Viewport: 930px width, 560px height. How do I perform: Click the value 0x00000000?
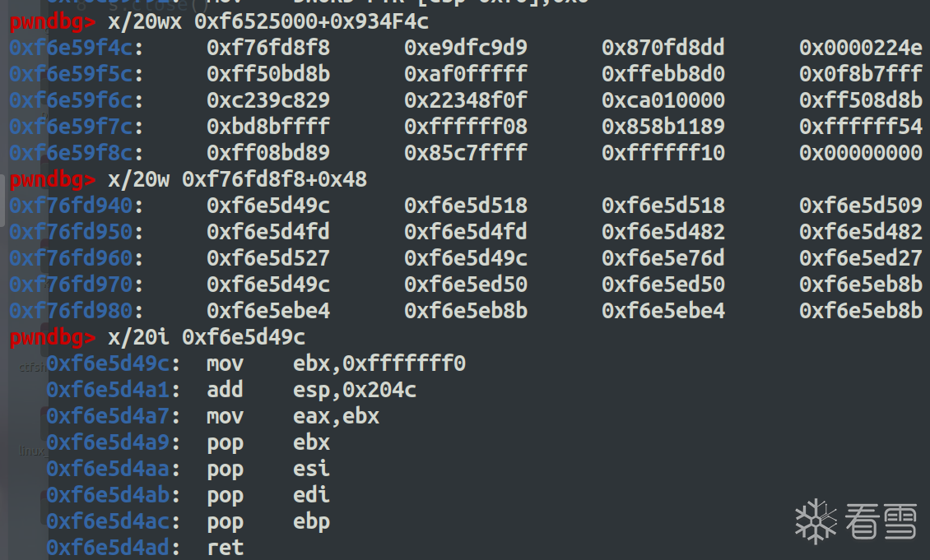(860, 153)
